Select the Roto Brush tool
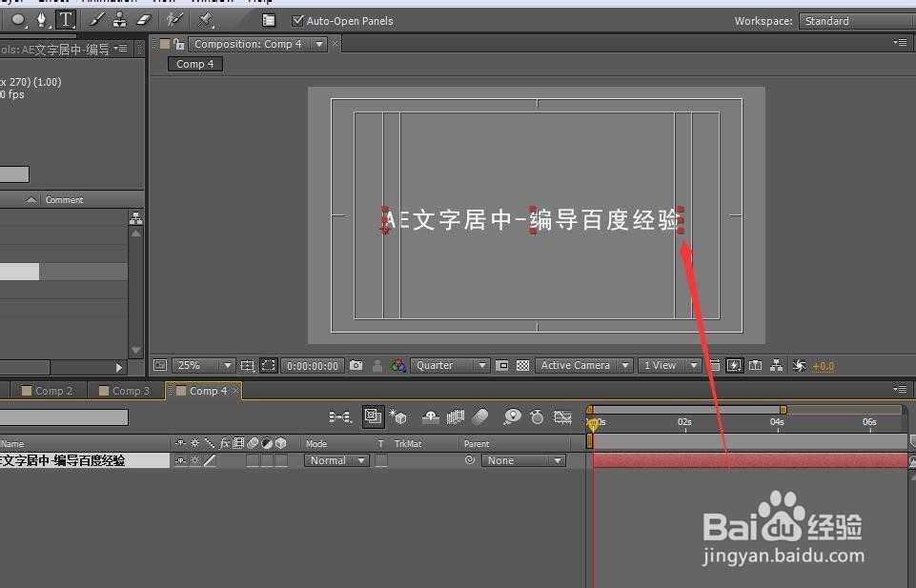This screenshot has height=588, width=916. [x=174, y=20]
